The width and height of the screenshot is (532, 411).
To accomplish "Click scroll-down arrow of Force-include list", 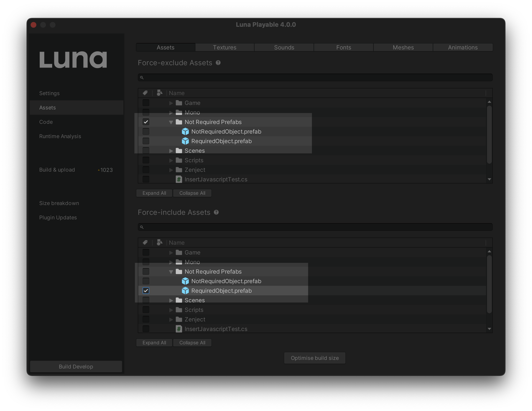I will (489, 329).
